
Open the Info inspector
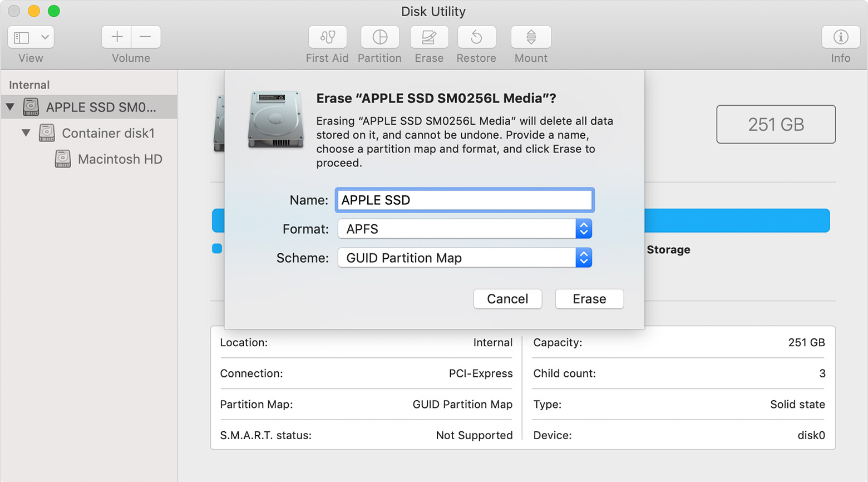coord(840,37)
